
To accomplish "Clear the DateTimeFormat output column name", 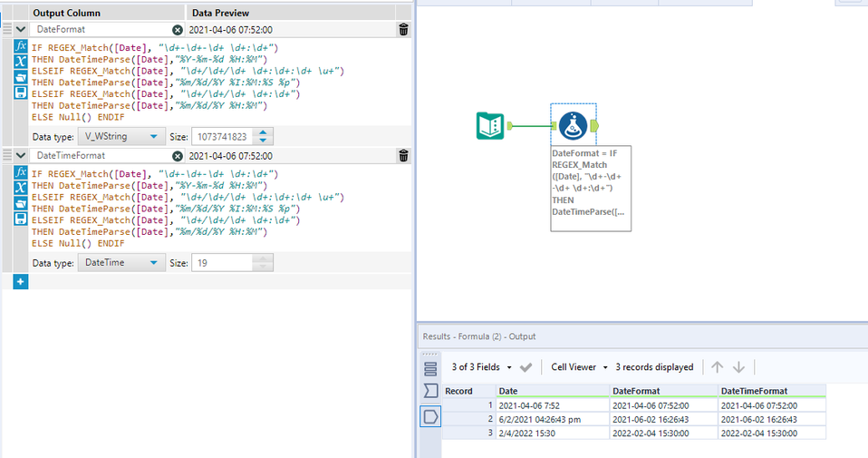I will [178, 156].
